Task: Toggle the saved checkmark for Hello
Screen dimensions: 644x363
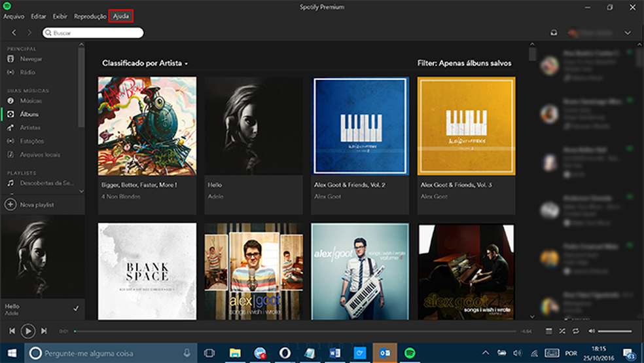Action: pos(76,309)
